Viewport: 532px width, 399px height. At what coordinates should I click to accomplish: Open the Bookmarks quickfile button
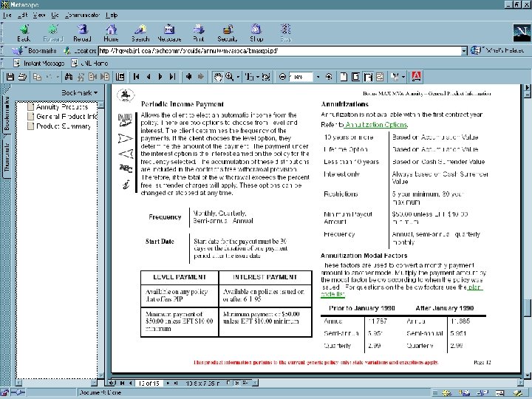[34, 51]
